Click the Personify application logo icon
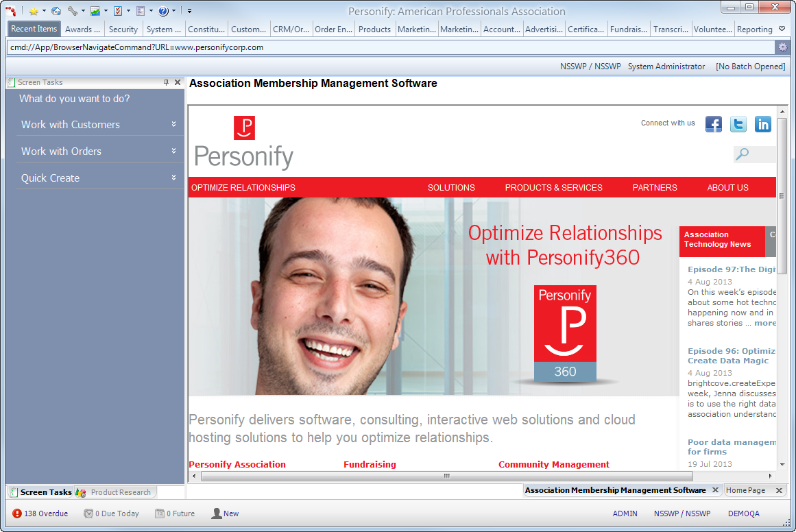 [x=11, y=11]
